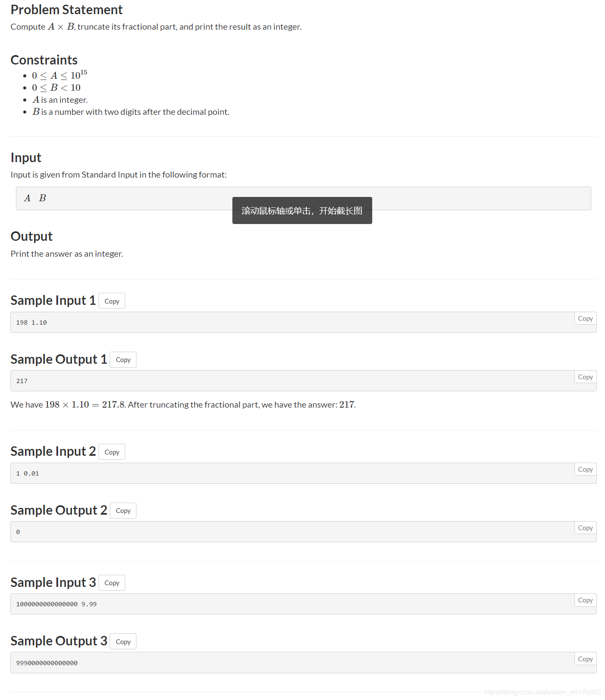605x700 pixels.
Task: Copy Sample Output 3 via heading button
Action: pyautogui.click(x=123, y=642)
